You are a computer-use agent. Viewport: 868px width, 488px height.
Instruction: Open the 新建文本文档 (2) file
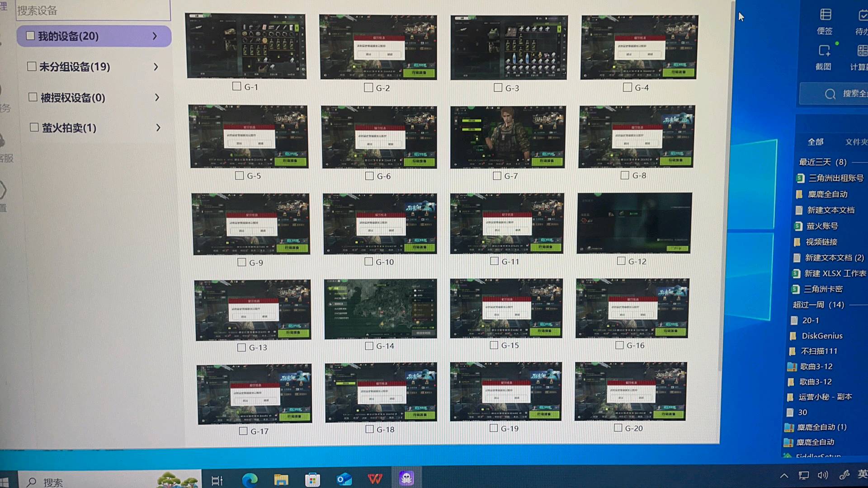pos(829,258)
